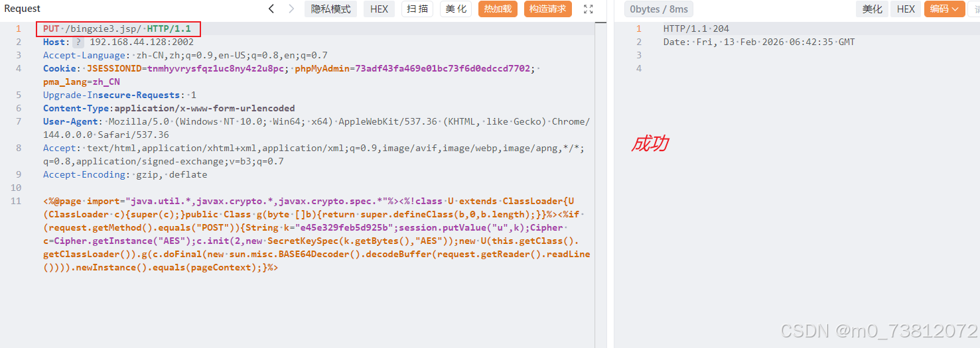The height and width of the screenshot is (348, 980).
Task: Toggle HEX view in response panel
Action: click(x=906, y=9)
